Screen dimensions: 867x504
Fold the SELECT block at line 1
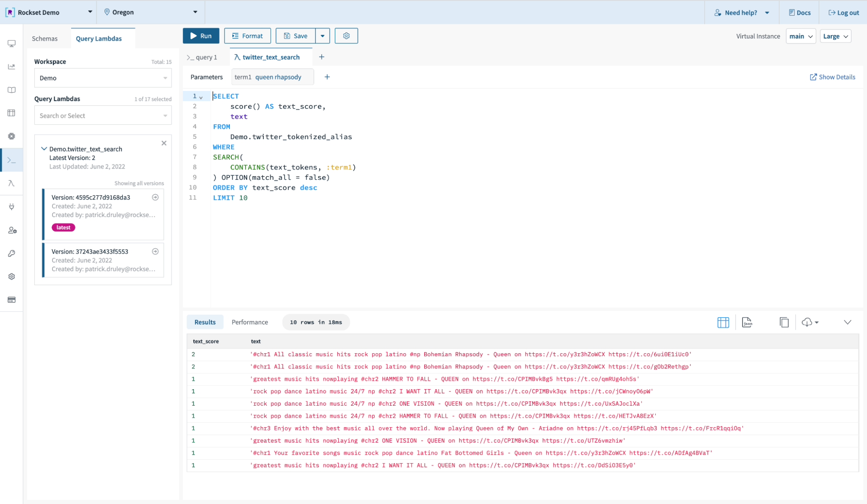tap(201, 97)
